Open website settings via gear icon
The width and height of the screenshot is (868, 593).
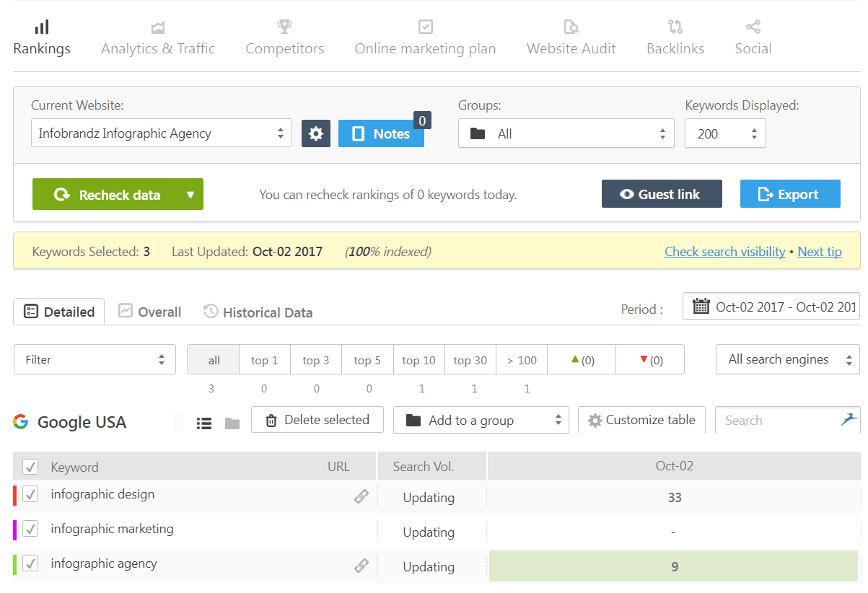tap(316, 133)
